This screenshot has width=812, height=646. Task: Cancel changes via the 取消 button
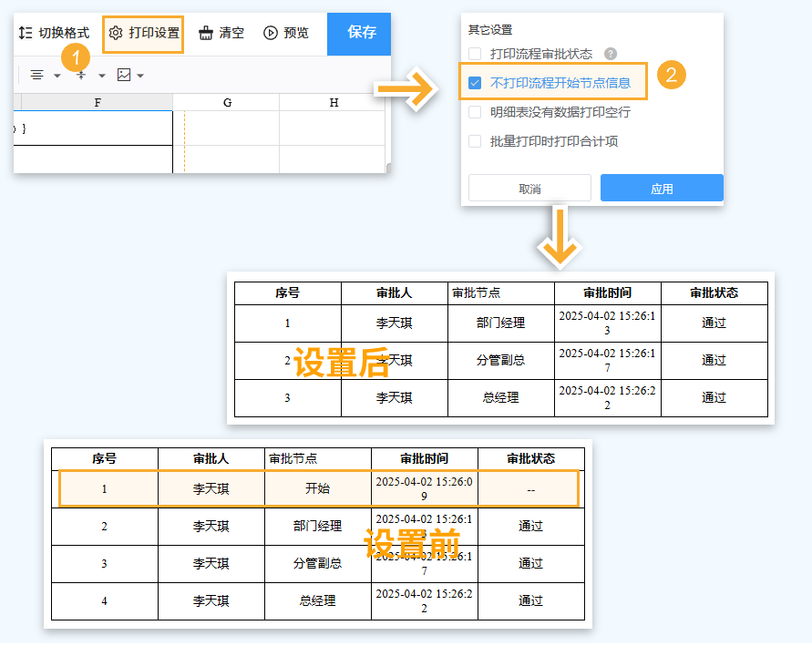click(x=529, y=188)
